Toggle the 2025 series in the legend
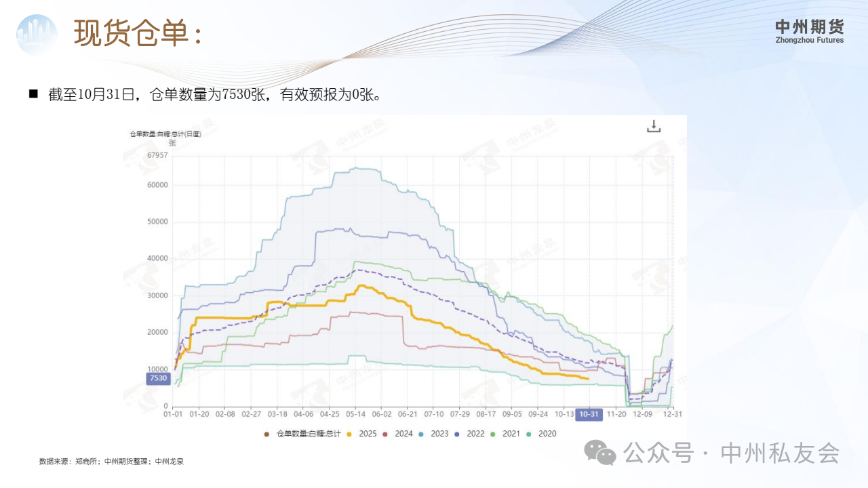868x488 pixels. pos(361,433)
